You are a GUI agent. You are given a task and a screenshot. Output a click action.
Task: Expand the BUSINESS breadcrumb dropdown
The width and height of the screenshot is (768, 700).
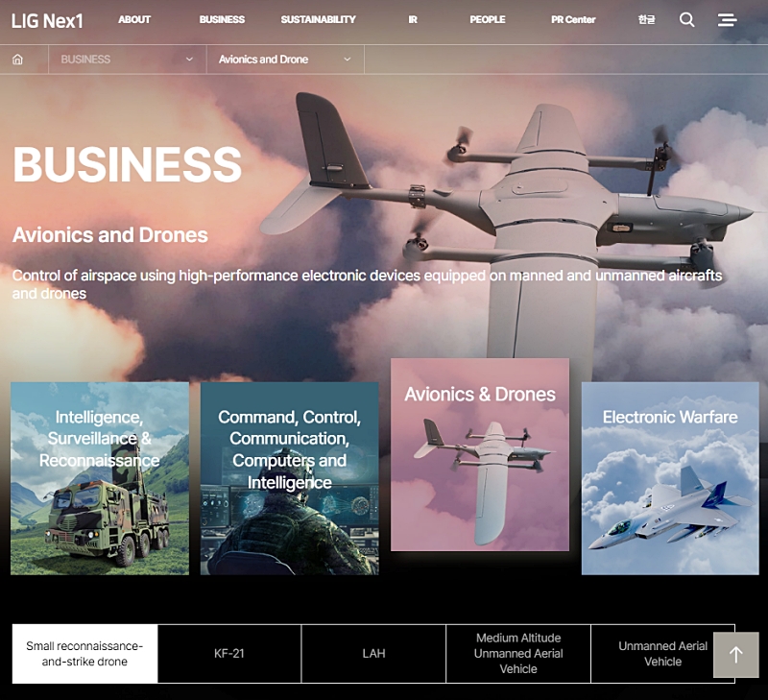(x=128, y=60)
